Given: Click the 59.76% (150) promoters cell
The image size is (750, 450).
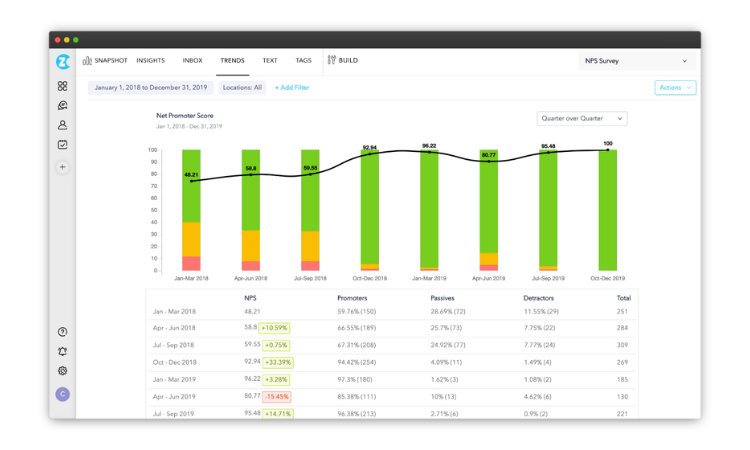Looking at the screenshot, I should point(356,311).
